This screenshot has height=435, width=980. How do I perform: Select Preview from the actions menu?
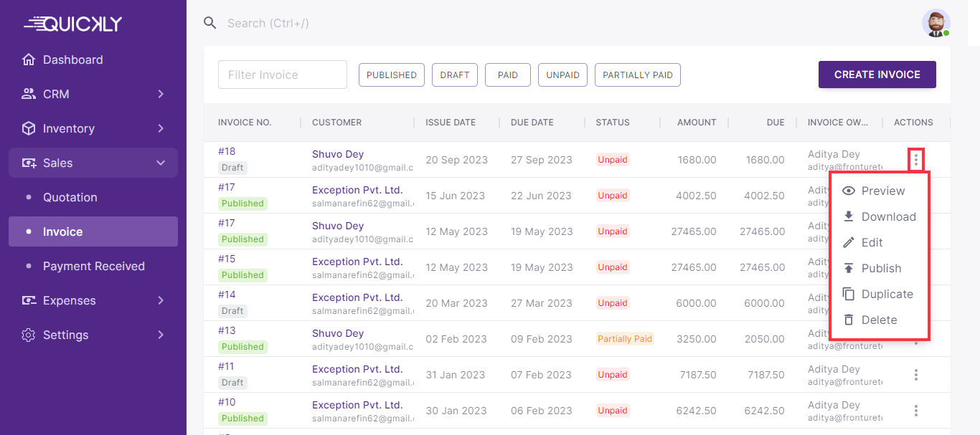coord(882,191)
